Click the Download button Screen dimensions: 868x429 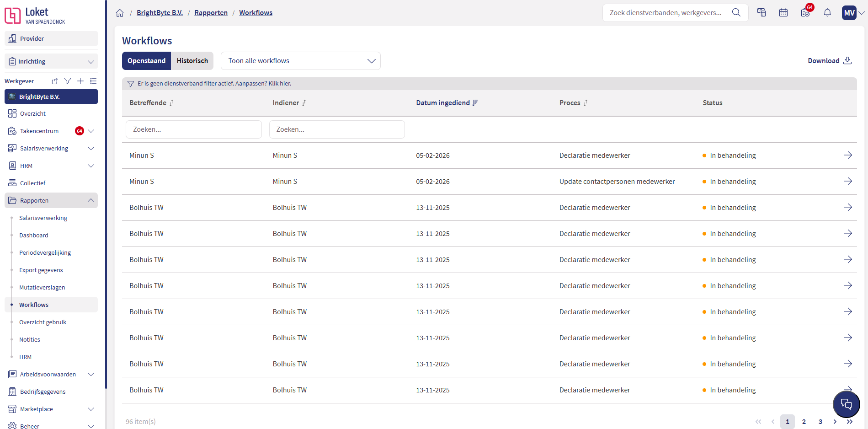[x=829, y=61]
